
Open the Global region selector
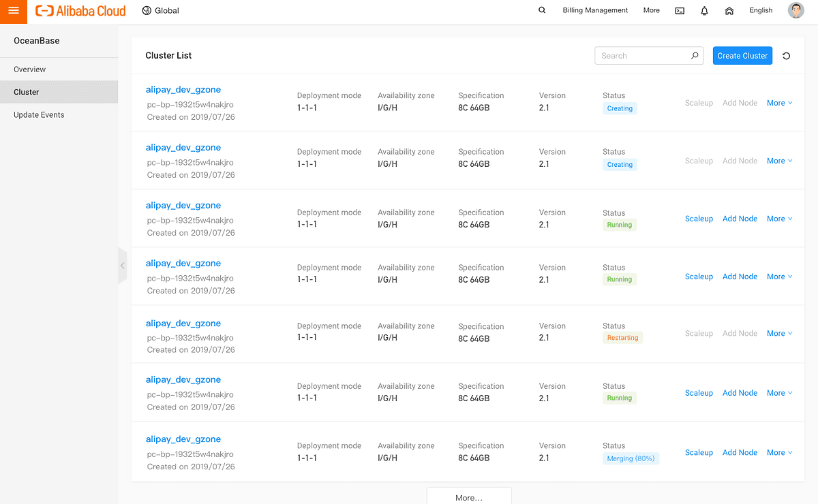click(161, 11)
